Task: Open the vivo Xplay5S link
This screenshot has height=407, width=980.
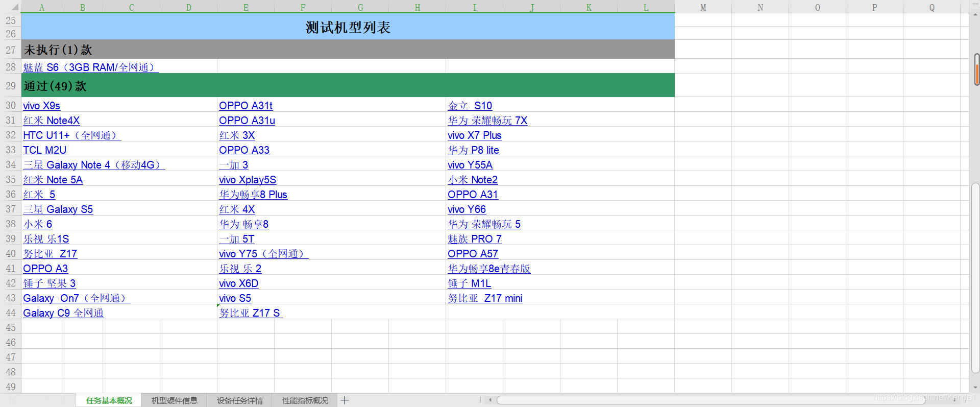Action: (x=248, y=180)
